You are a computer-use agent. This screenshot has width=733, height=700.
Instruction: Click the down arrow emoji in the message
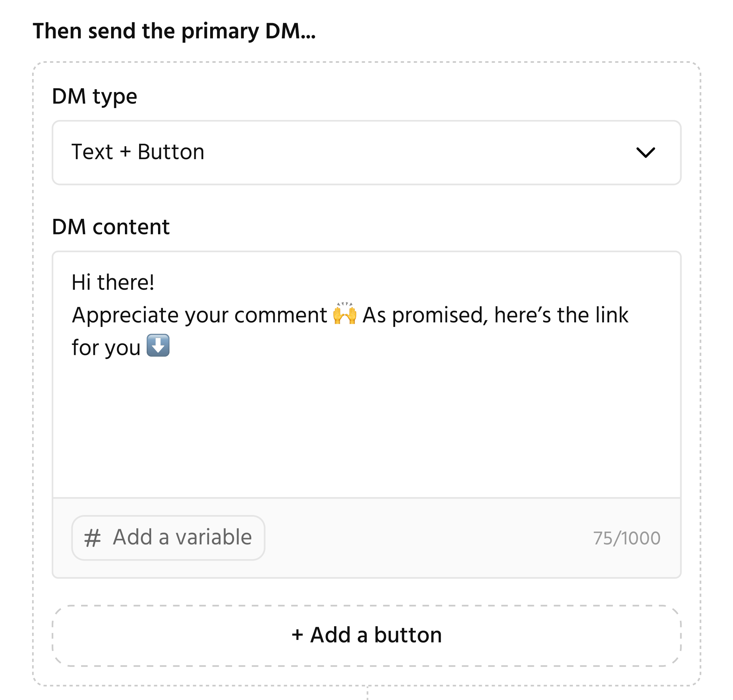(x=158, y=346)
